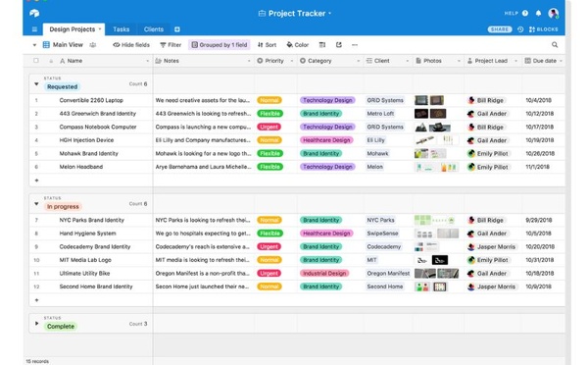Open the Filter option
The image size is (588, 365).
tap(171, 45)
